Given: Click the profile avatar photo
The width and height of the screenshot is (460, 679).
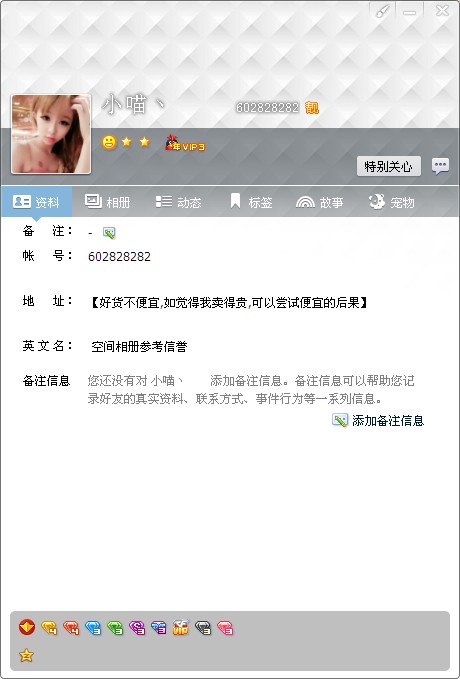Looking at the screenshot, I should click(x=51, y=134).
